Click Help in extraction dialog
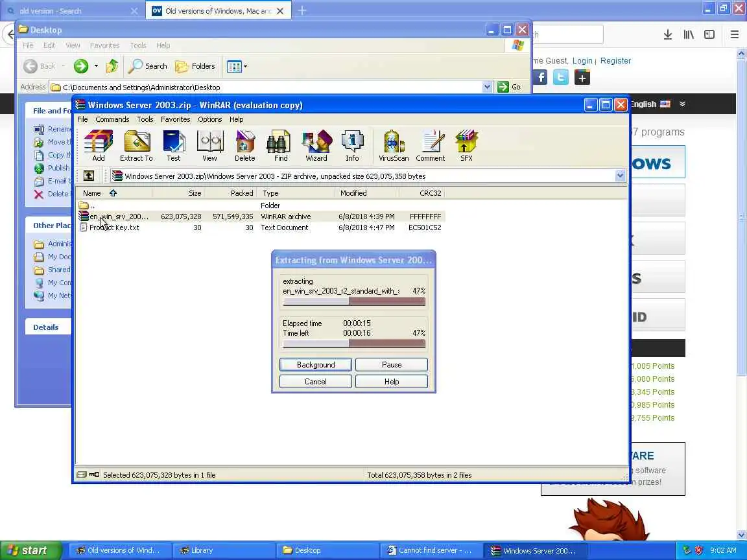 (x=392, y=381)
